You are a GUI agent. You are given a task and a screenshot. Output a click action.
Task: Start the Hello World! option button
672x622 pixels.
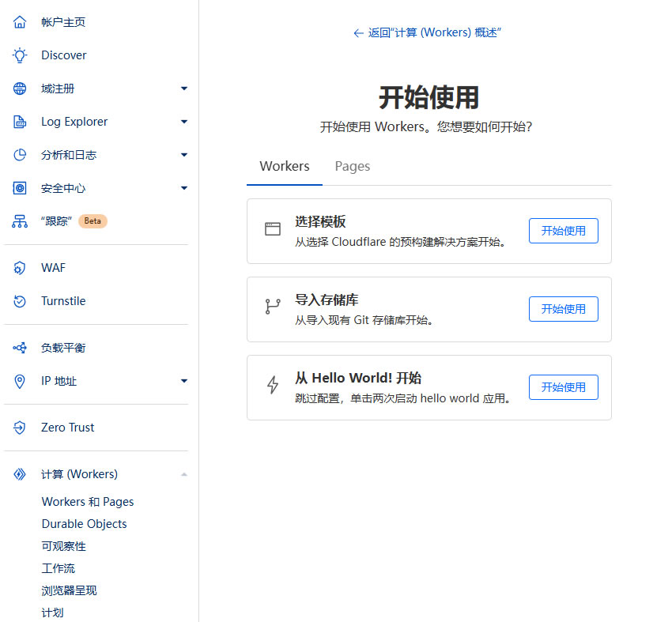[x=563, y=387]
